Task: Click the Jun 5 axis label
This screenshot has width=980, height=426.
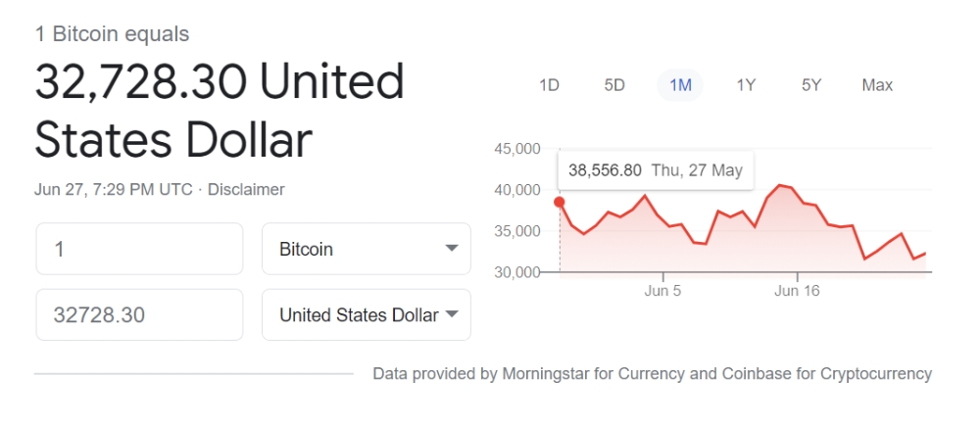Action: tap(662, 291)
